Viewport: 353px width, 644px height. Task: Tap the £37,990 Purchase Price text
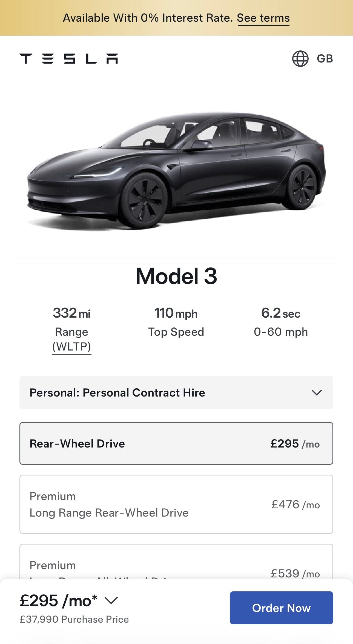pyautogui.click(x=74, y=620)
